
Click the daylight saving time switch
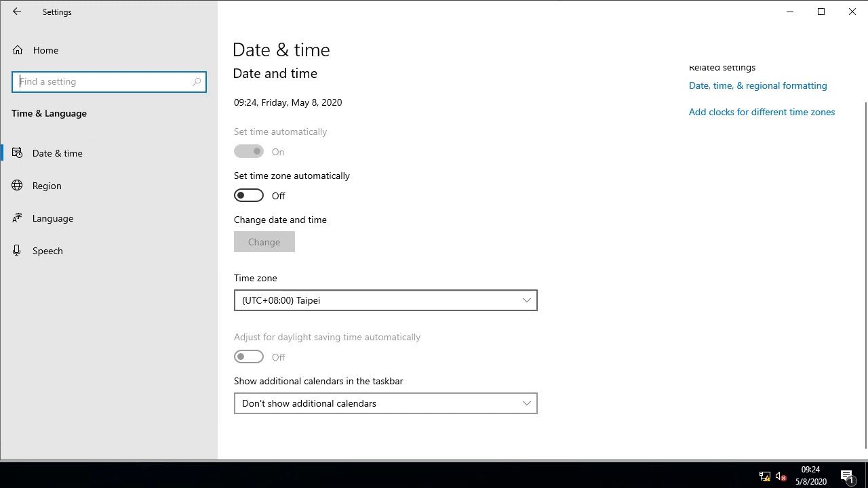pyautogui.click(x=249, y=357)
